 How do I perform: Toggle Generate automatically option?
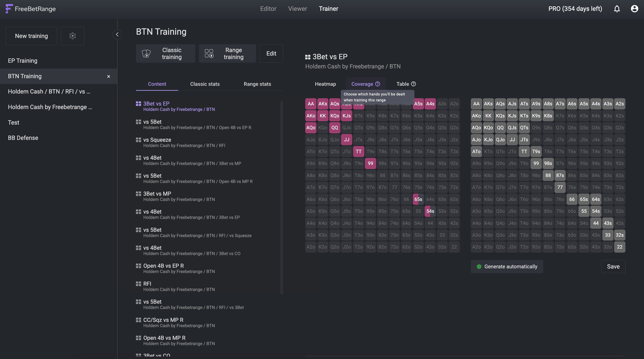tap(507, 267)
